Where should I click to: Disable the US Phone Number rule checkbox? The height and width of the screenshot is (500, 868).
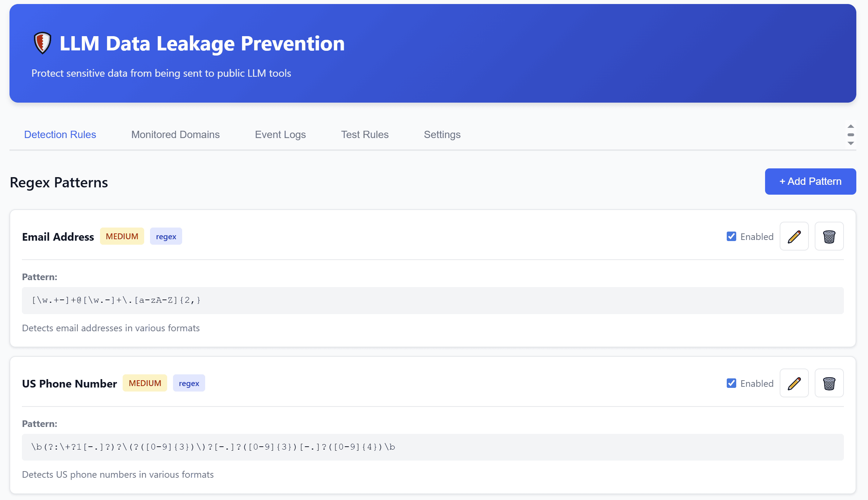click(x=731, y=383)
